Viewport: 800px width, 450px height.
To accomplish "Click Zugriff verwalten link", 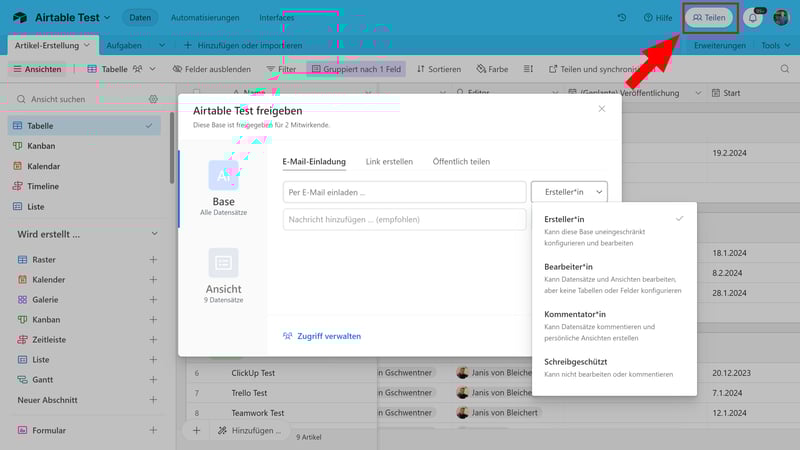I will [x=322, y=336].
